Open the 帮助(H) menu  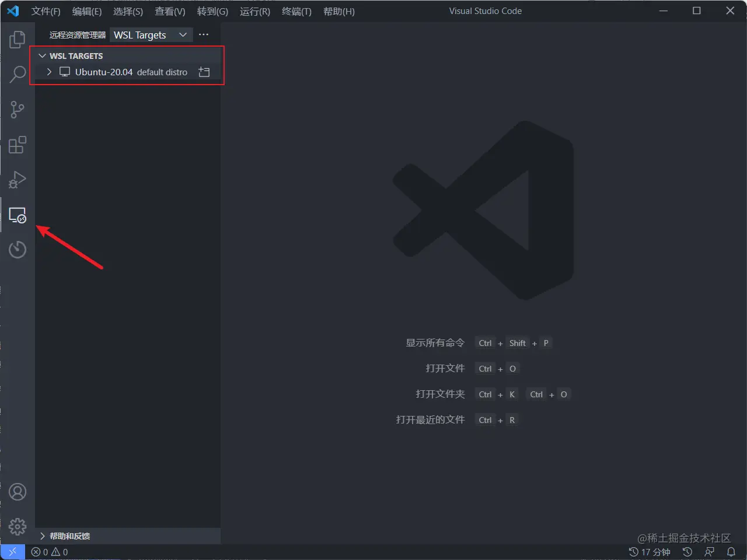(339, 11)
